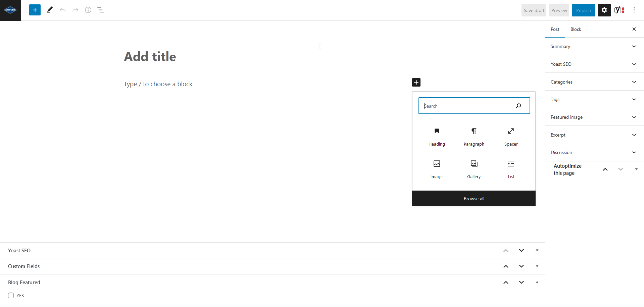Click the Save draft button
The width and height of the screenshot is (644, 307).
click(x=534, y=10)
